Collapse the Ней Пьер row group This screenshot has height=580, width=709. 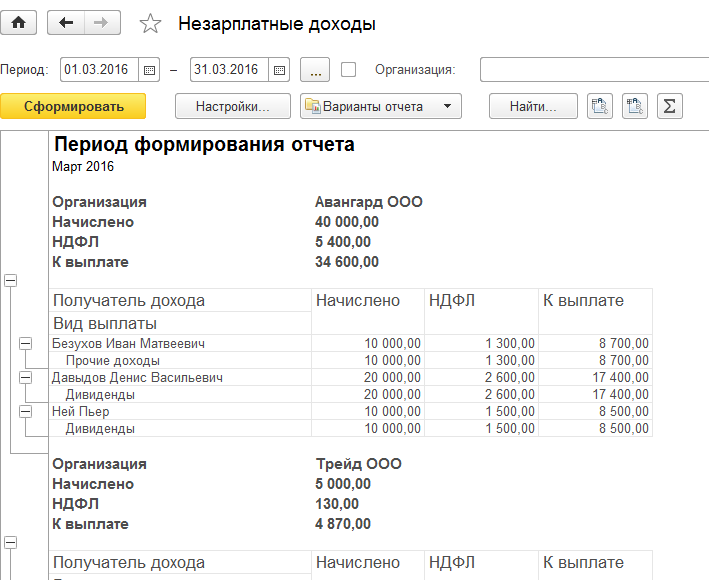[x=26, y=411]
